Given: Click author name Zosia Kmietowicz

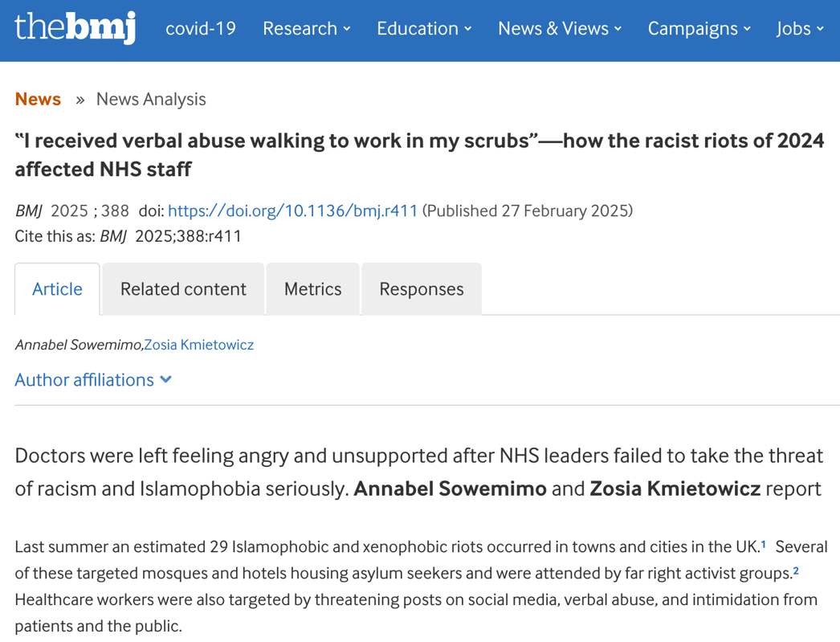Looking at the screenshot, I should click(199, 345).
